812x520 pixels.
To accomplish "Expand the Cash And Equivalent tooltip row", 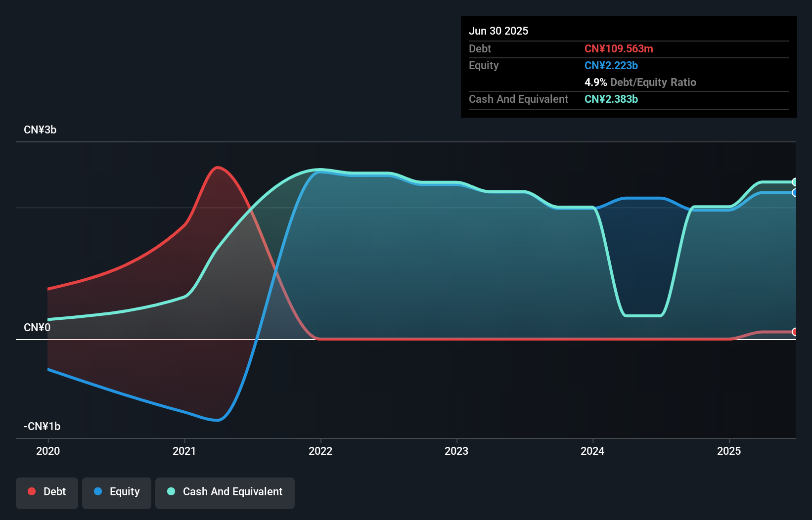I will point(518,99).
